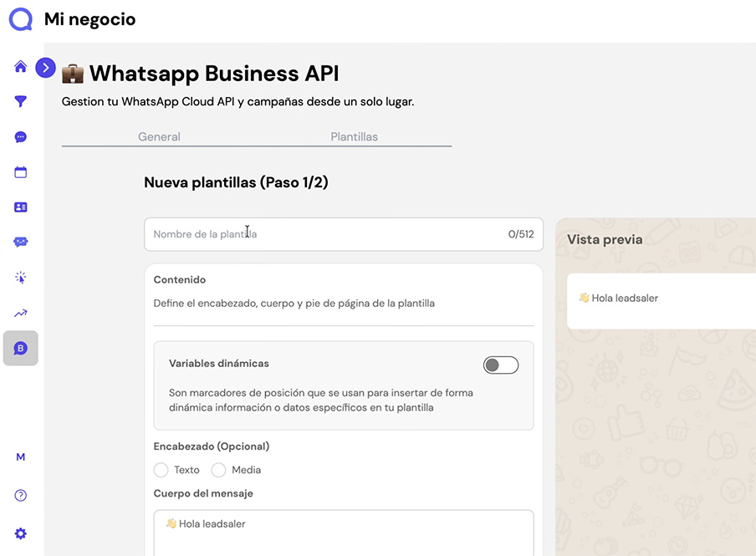756x556 pixels.
Task: Select the funnel filter icon in sidebar
Action: coord(20,101)
